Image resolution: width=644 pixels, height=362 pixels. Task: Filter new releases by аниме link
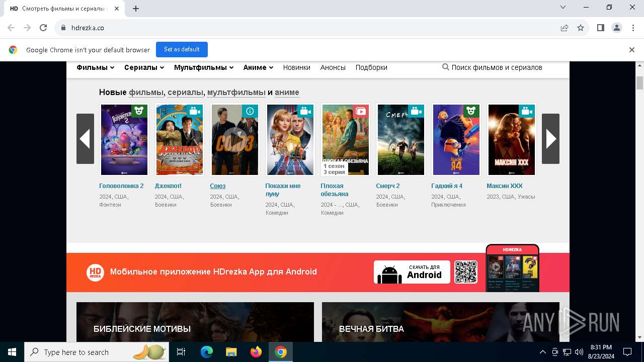coord(287,92)
